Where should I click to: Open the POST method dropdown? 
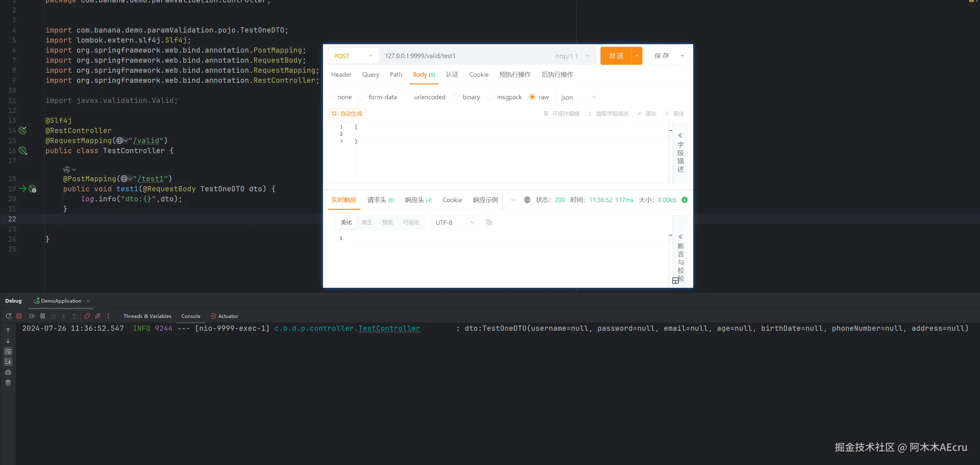[x=353, y=56]
